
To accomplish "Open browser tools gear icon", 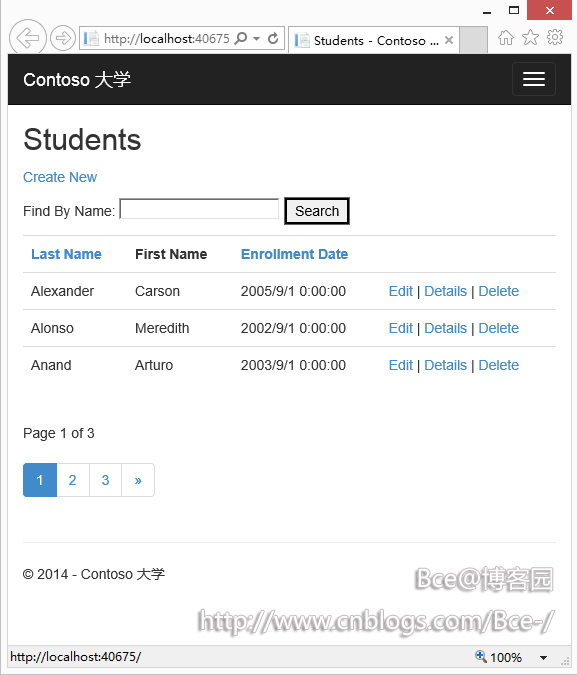I will 555,37.
